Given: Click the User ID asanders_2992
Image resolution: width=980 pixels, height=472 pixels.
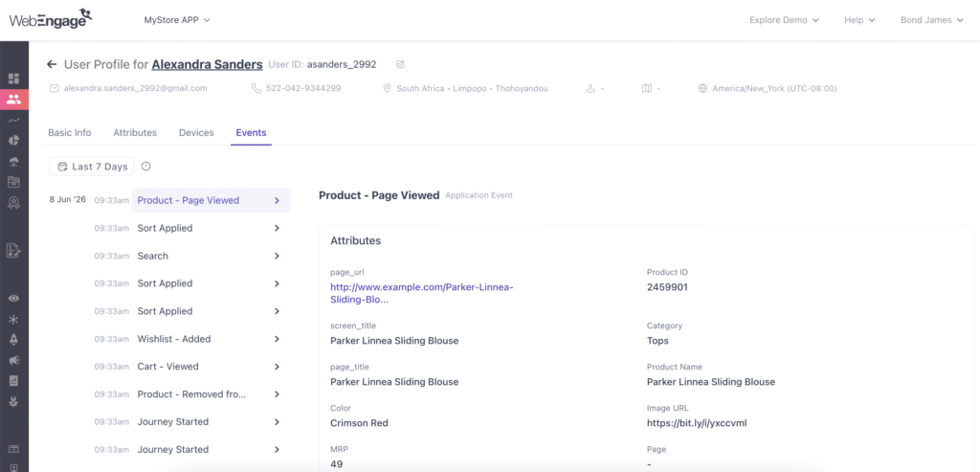Looking at the screenshot, I should coord(342,64).
